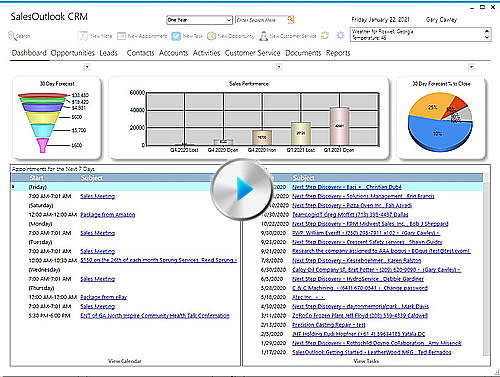Minimize the SalesOutlook CRM window
500x377 pixels.
click(472, 8)
